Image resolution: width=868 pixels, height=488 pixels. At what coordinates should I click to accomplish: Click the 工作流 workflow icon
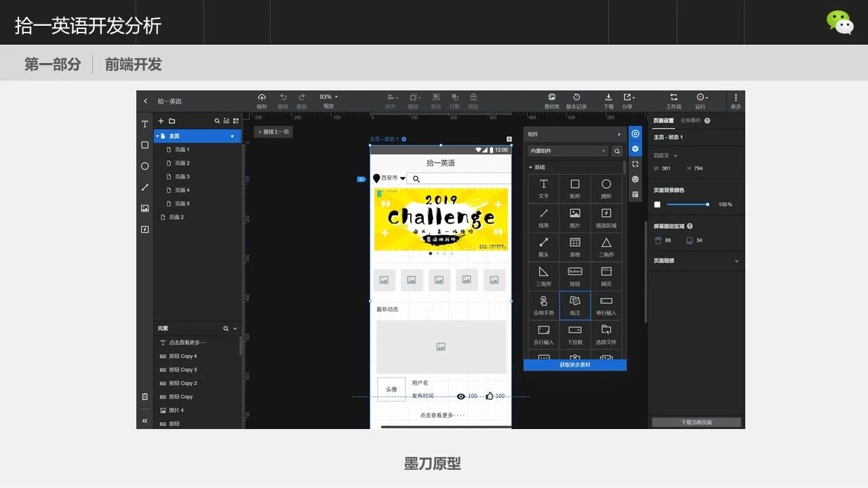(673, 97)
